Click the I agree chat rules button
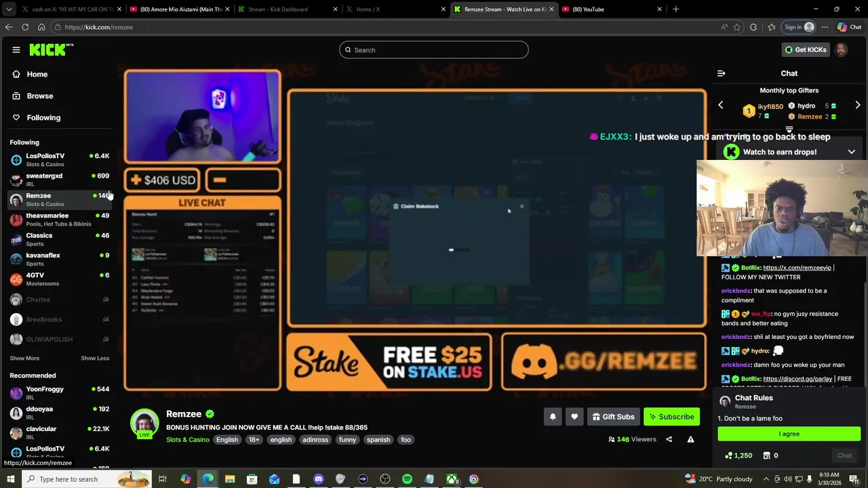 pyautogui.click(x=789, y=434)
